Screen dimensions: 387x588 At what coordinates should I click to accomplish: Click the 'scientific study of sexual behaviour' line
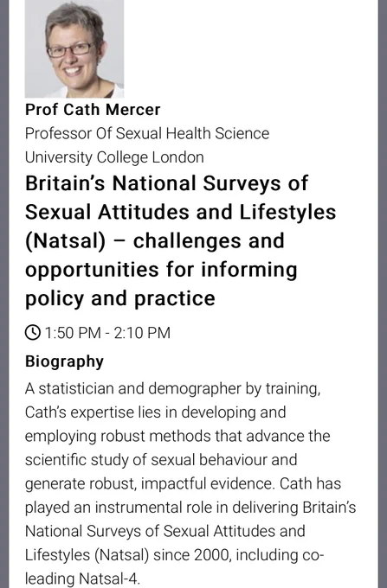click(161, 460)
